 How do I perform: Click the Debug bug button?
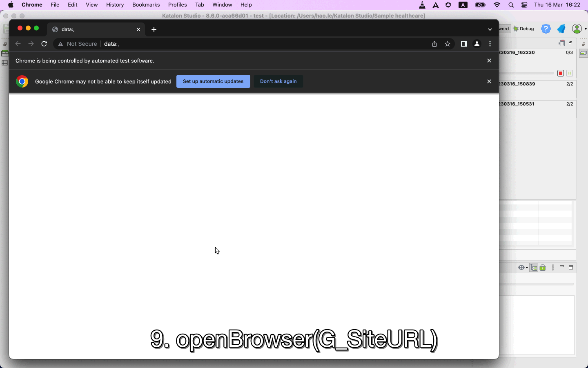(524, 29)
